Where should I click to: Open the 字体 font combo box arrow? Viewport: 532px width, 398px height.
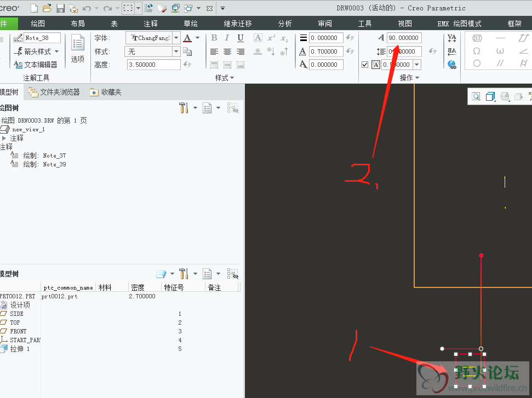tap(176, 38)
